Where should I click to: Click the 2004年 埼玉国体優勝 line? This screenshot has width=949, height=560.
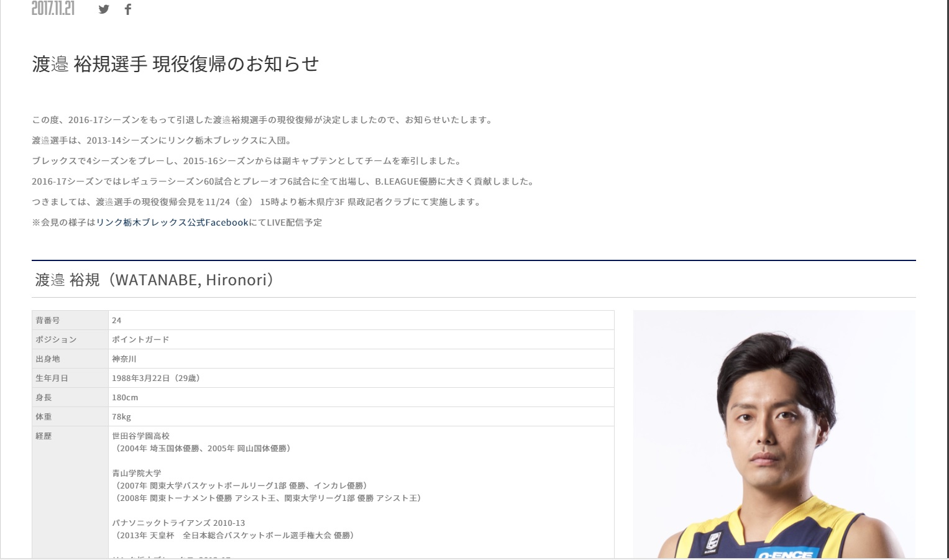[x=203, y=448]
